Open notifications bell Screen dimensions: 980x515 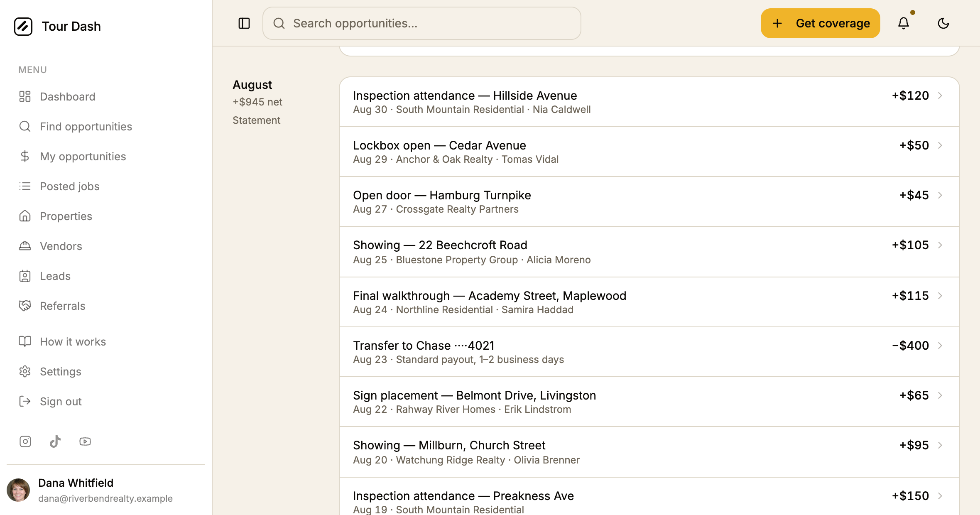tap(904, 23)
